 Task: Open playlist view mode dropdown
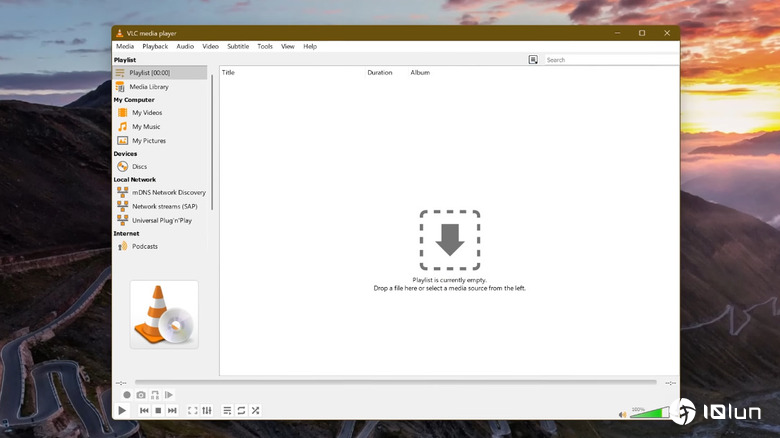point(533,60)
